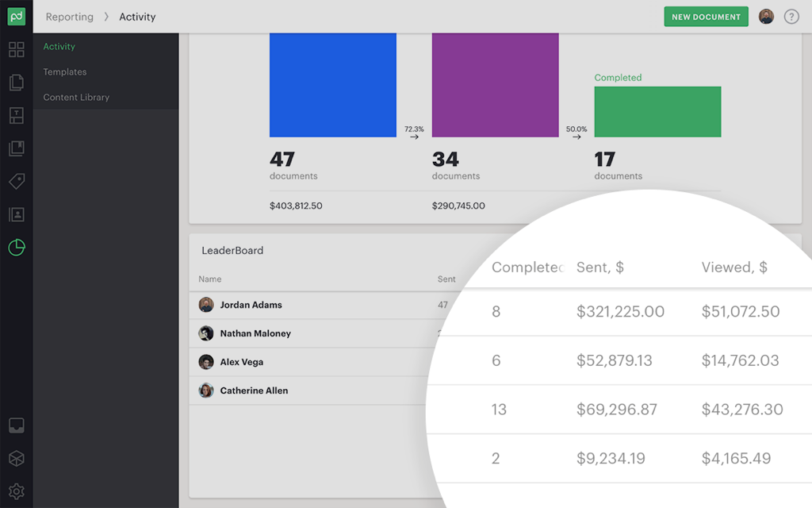Screen dimensions: 812x508
Task: Select Activity in the reporting submenu
Action: click(59, 47)
